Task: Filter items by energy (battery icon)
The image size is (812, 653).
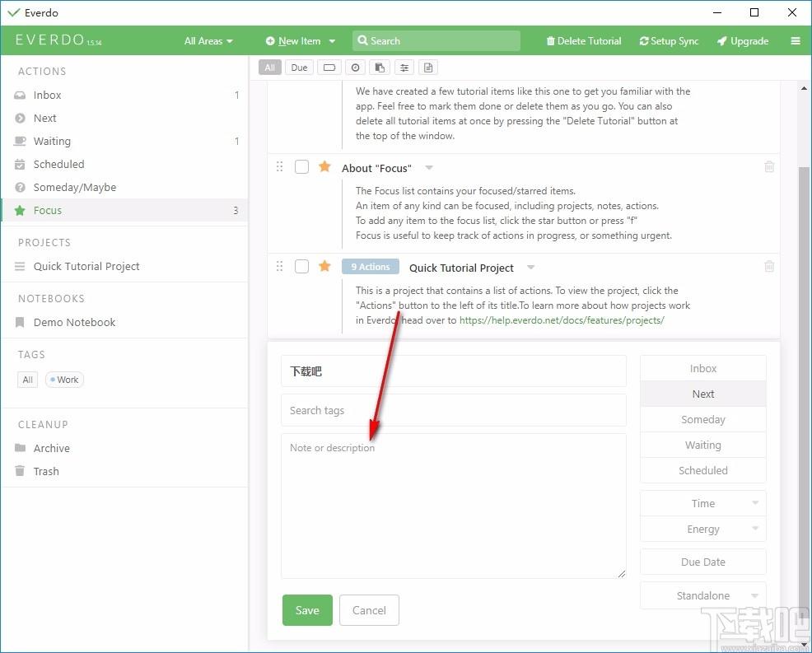Action: point(329,68)
